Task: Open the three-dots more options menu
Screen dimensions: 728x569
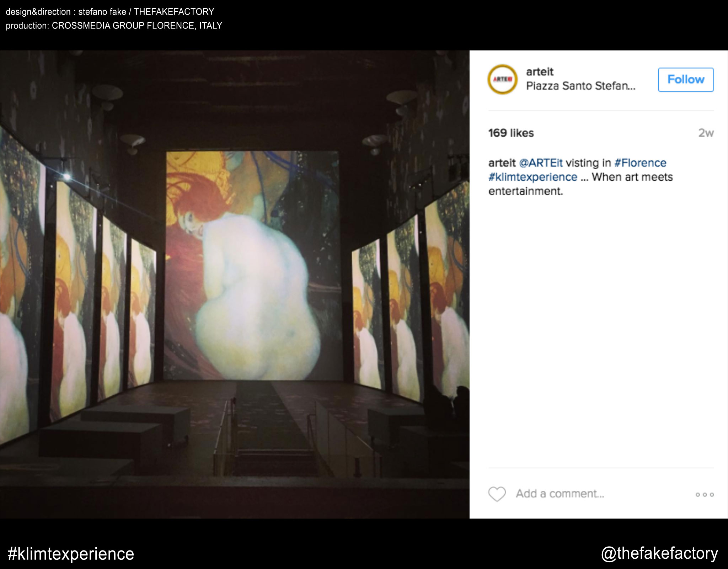Action: point(704,495)
